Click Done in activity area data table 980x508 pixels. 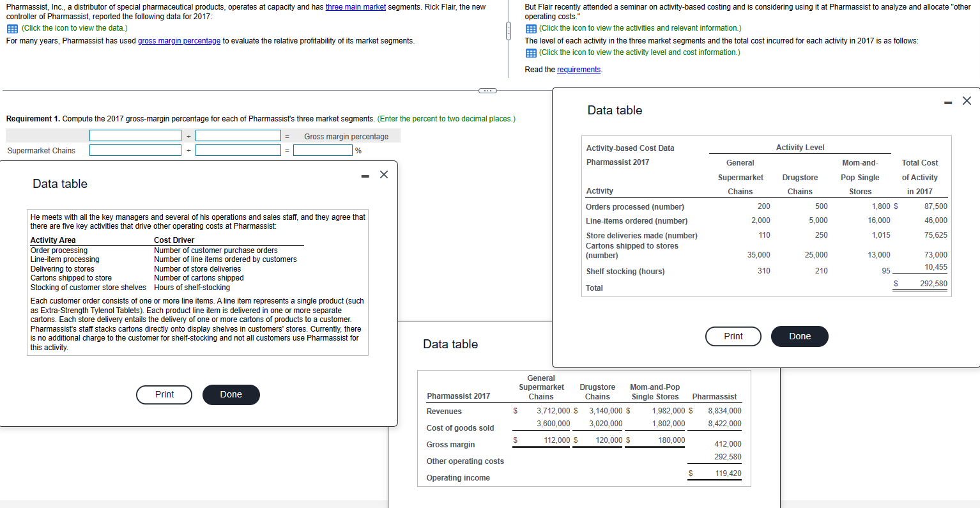tap(231, 394)
